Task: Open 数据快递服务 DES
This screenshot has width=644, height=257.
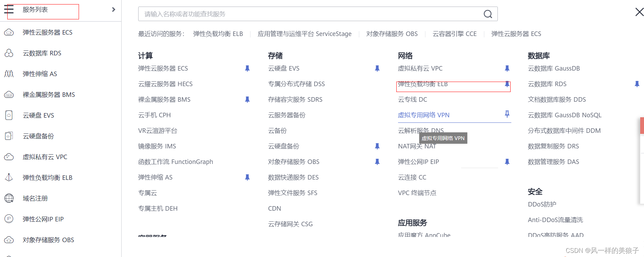Action: pyautogui.click(x=293, y=177)
